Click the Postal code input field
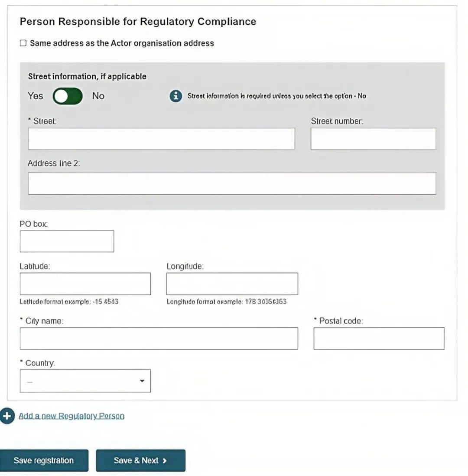The height and width of the screenshot is (476, 468). click(x=379, y=339)
